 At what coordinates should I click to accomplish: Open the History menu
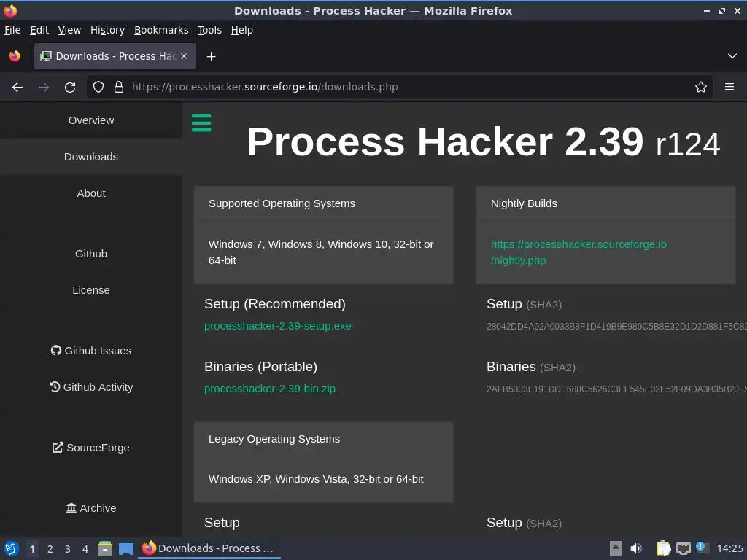107,30
